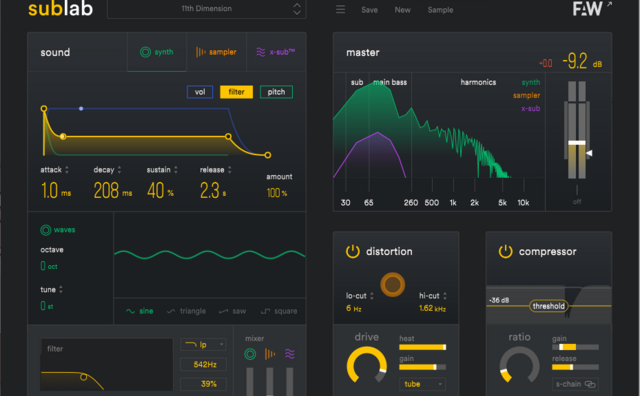Enable synth channel in mixer
This screenshot has height=396, width=640.
click(x=250, y=354)
